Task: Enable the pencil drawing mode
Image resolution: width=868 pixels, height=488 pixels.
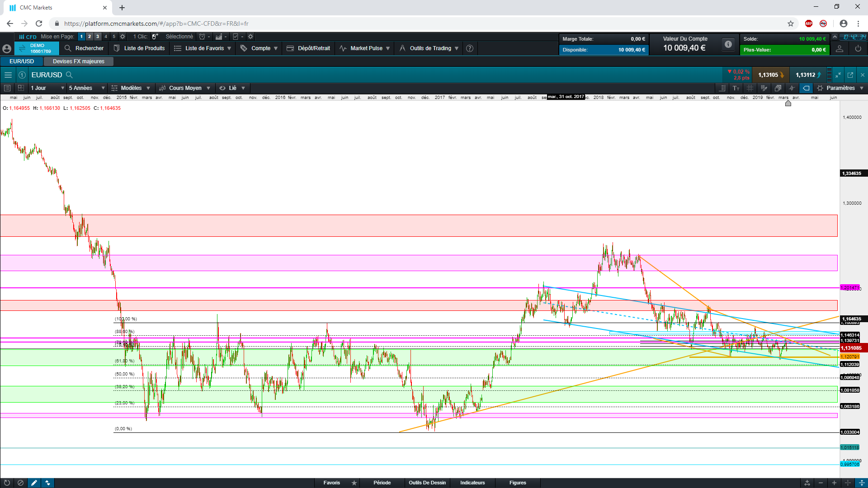Action: coord(34,483)
